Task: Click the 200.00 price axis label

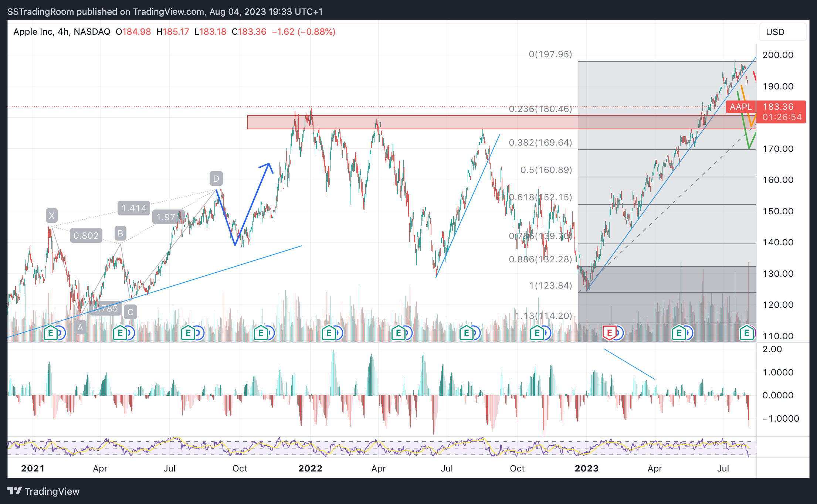Action: (778, 55)
